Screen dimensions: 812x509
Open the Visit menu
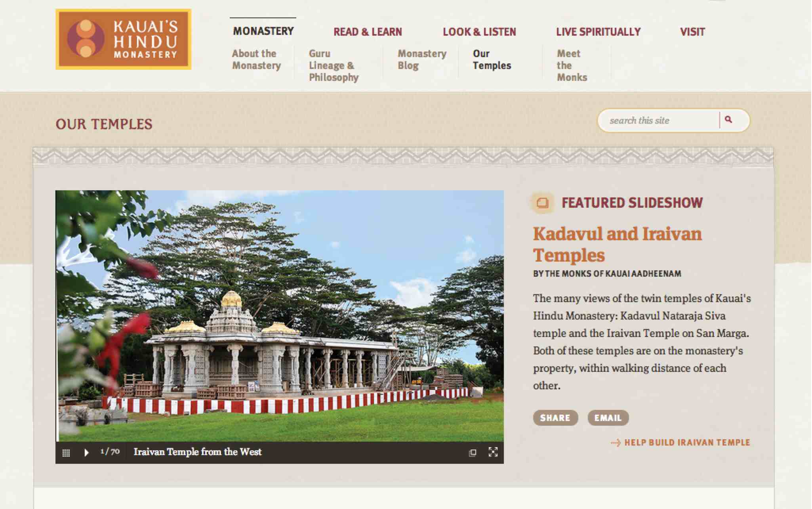tap(692, 32)
